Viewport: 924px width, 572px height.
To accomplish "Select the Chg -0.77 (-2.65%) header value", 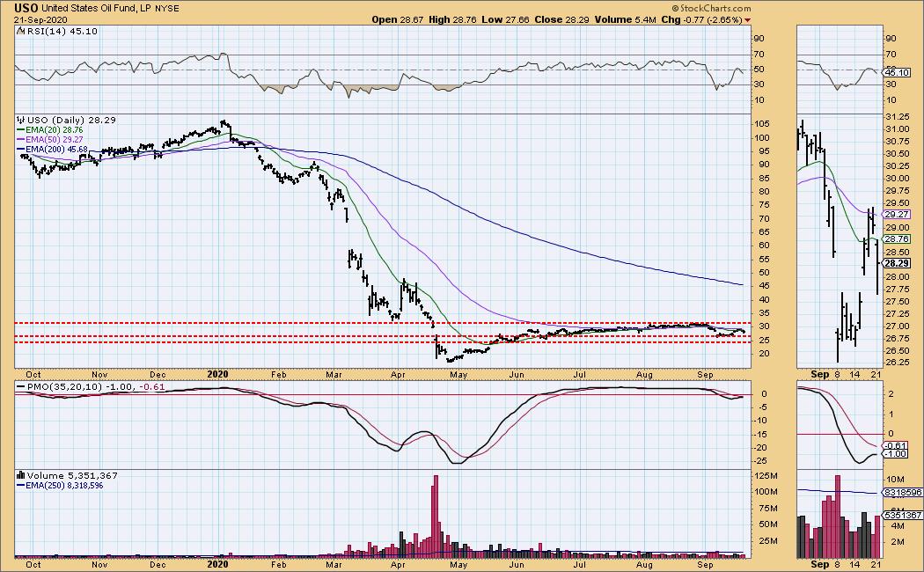I will pyautogui.click(x=702, y=19).
